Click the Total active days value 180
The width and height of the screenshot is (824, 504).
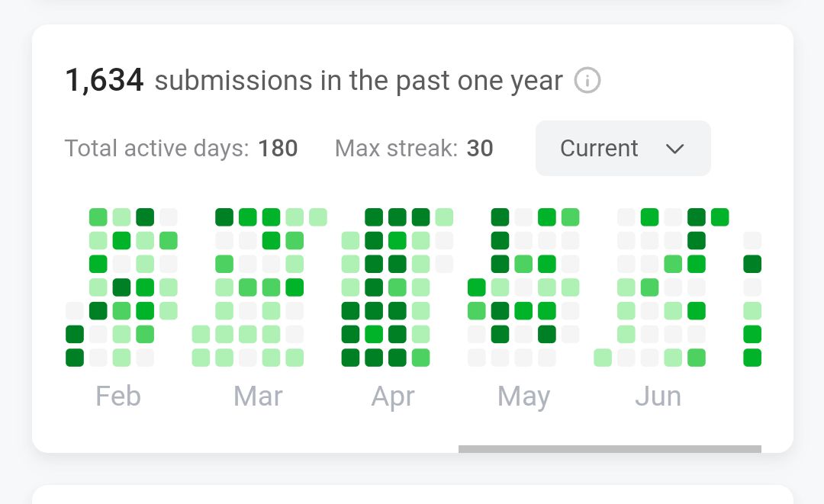point(278,148)
